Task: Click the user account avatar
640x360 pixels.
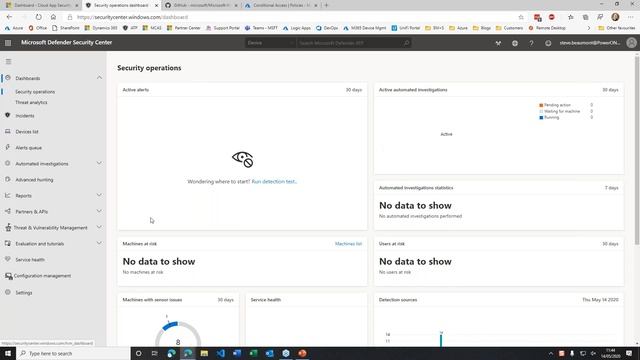Action: [631, 42]
